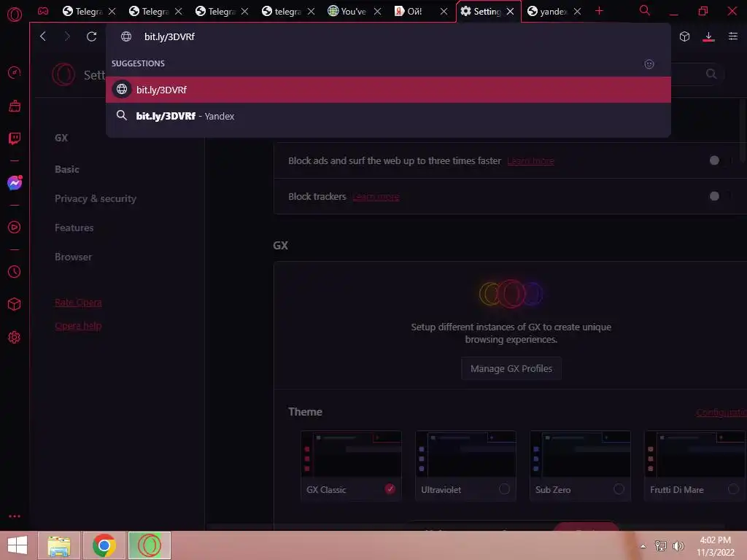Switch to the Ой! tab
Image resolution: width=747 pixels, height=560 pixels.
click(x=414, y=12)
